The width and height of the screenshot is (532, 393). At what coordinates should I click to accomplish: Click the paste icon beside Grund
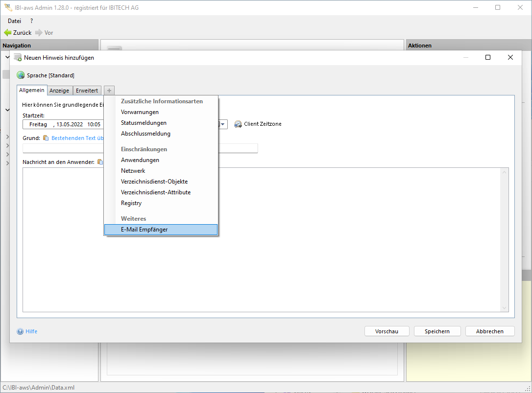coord(46,138)
